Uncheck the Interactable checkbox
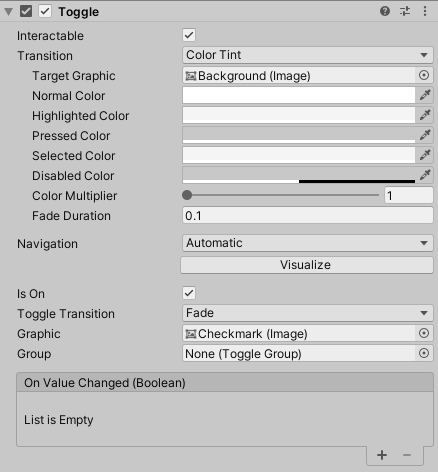The width and height of the screenshot is (438, 472). (189, 35)
